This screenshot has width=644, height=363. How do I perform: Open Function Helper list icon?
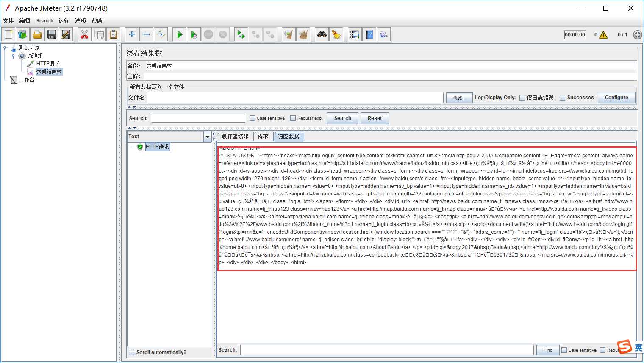(x=355, y=34)
